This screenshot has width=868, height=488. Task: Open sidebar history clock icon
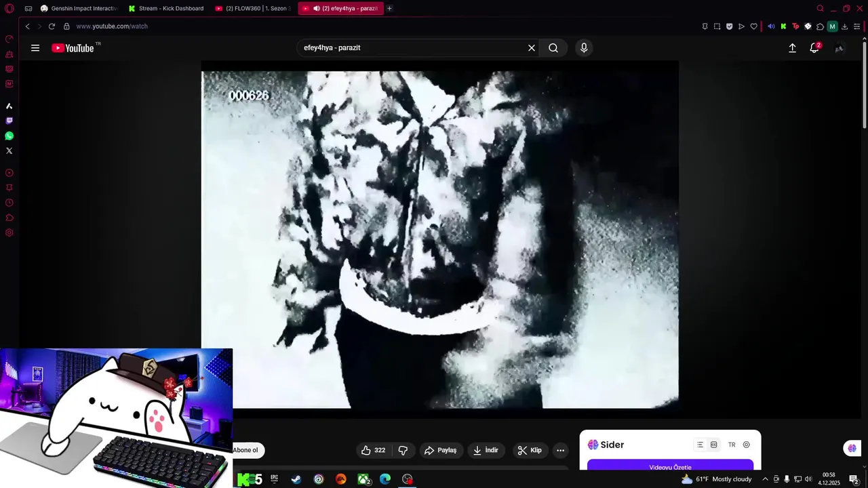(x=9, y=203)
